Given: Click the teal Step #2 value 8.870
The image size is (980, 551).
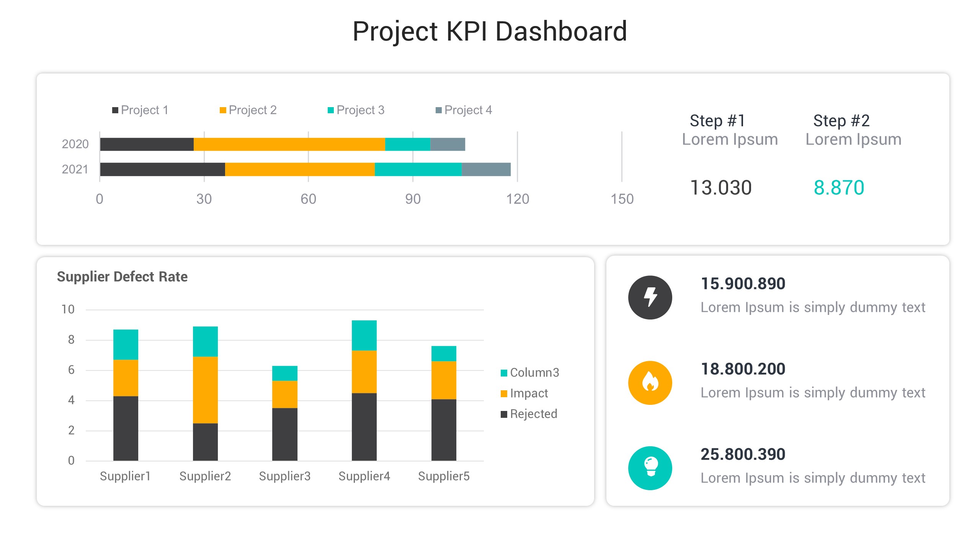Looking at the screenshot, I should pos(839,187).
